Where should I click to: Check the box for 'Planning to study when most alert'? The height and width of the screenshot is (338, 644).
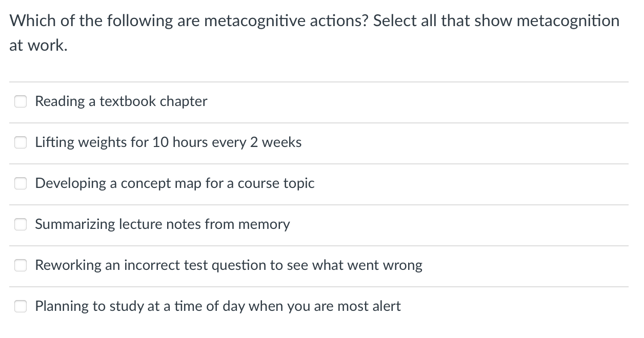[20, 306]
